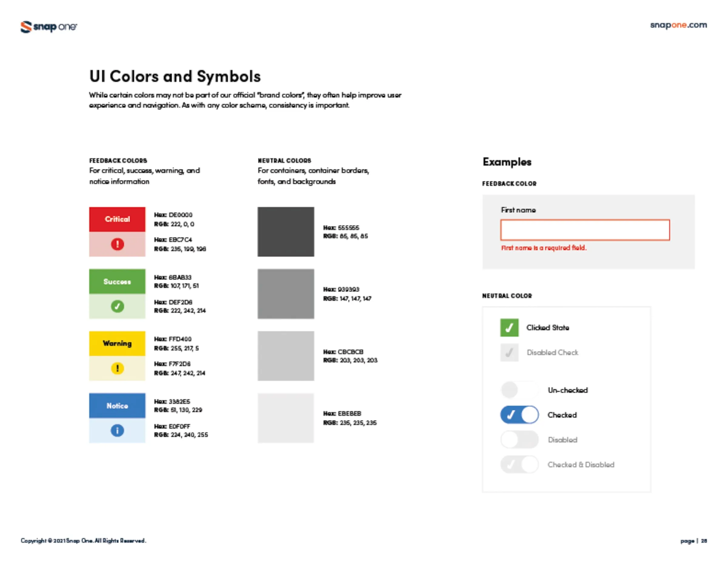Tick the green Clicked State checkbox
This screenshot has height=563, width=728.
[x=509, y=327]
